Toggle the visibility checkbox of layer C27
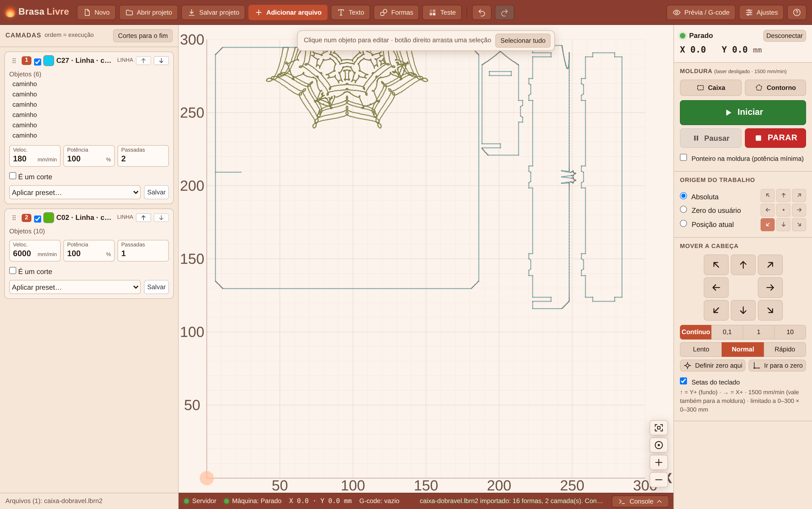 pyautogui.click(x=38, y=62)
